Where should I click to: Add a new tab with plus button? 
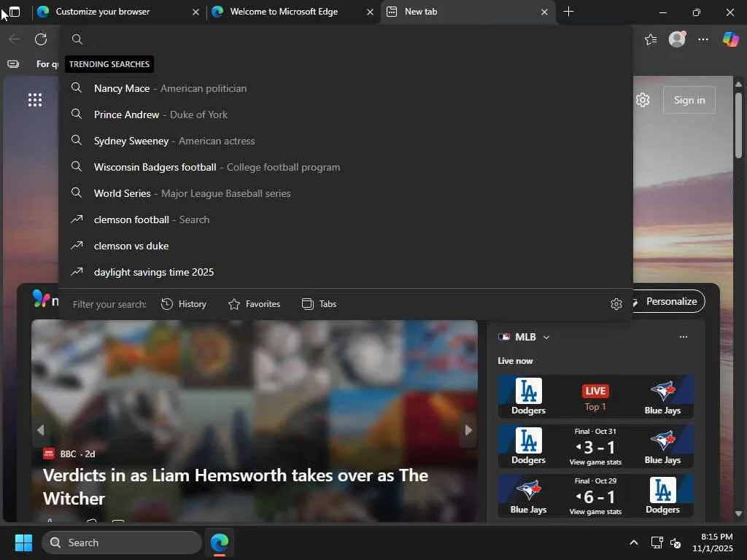point(568,12)
